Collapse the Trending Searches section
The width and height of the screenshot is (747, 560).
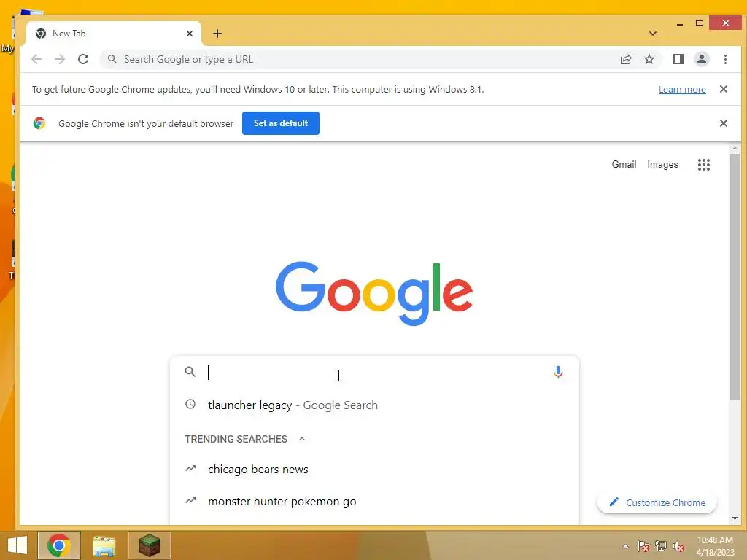point(301,439)
